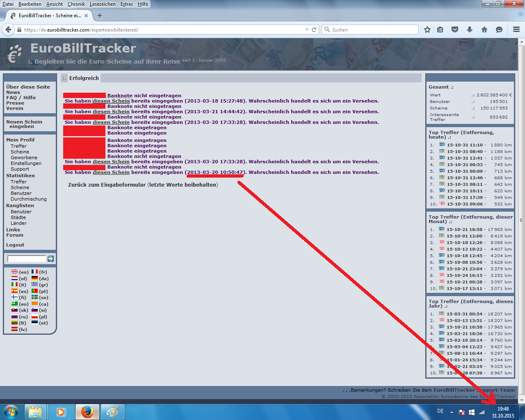This screenshot has width=525, height=420.
Task: Open the downloads arrow icon
Action: click(x=470, y=30)
